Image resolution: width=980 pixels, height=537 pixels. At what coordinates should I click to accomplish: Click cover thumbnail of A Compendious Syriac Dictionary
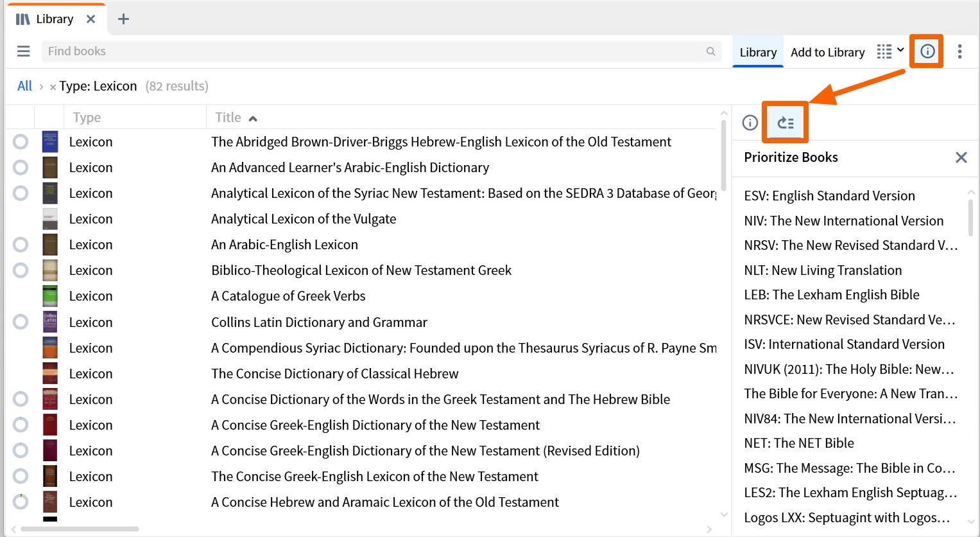point(50,348)
